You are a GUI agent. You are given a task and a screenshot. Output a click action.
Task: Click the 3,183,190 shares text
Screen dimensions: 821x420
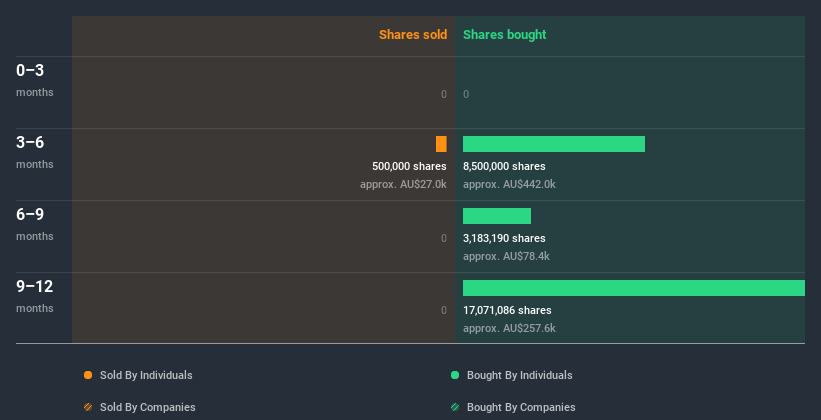coord(504,238)
